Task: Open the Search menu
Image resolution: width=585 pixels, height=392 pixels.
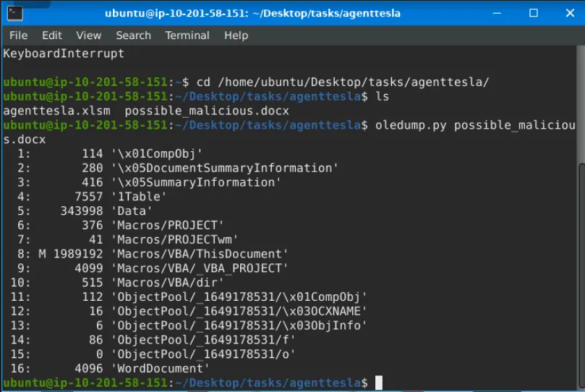Action: tap(133, 35)
